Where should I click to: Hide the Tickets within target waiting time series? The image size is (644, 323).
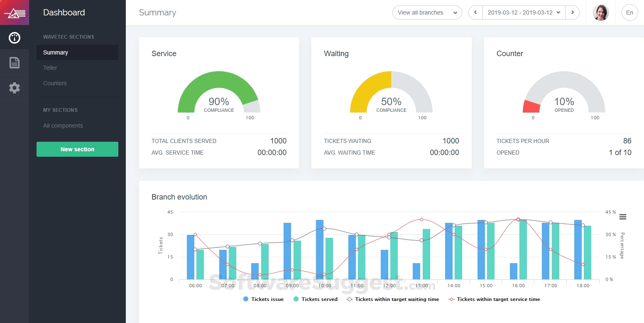click(393, 299)
